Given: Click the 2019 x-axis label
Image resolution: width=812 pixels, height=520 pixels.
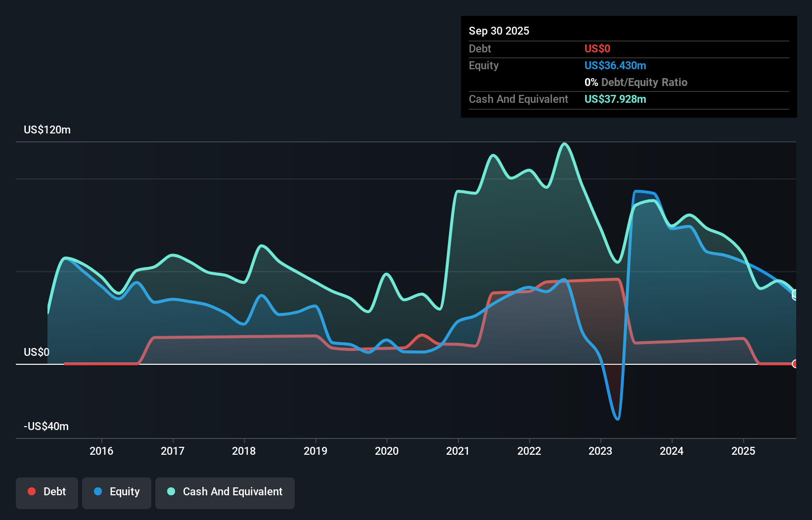Looking at the screenshot, I should point(316,451).
